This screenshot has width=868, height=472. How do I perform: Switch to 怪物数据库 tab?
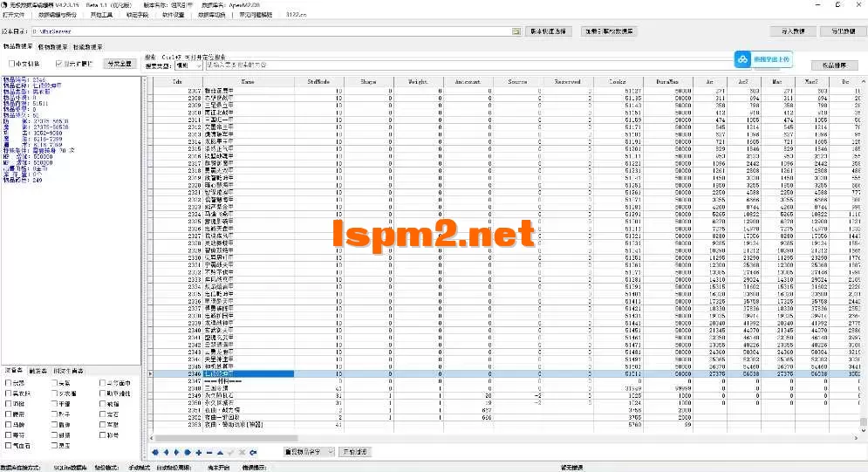coord(52,47)
